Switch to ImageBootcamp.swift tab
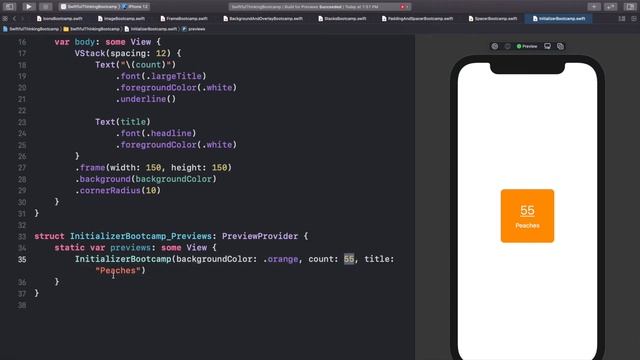640x360 pixels. click(x=121, y=18)
